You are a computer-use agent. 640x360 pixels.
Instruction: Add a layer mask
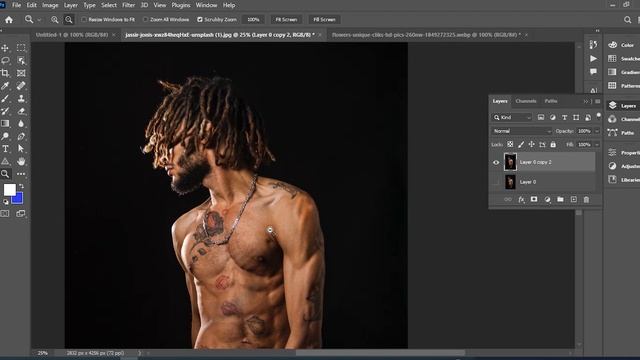(x=534, y=200)
